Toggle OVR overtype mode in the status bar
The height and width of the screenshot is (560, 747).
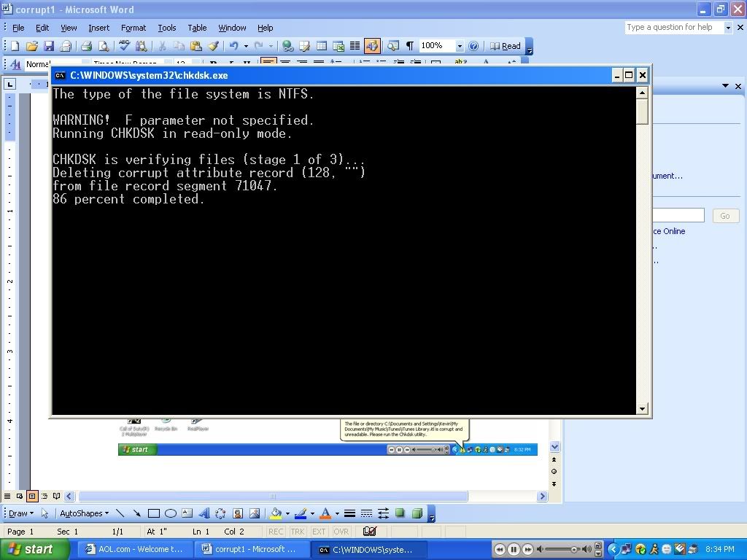click(341, 532)
